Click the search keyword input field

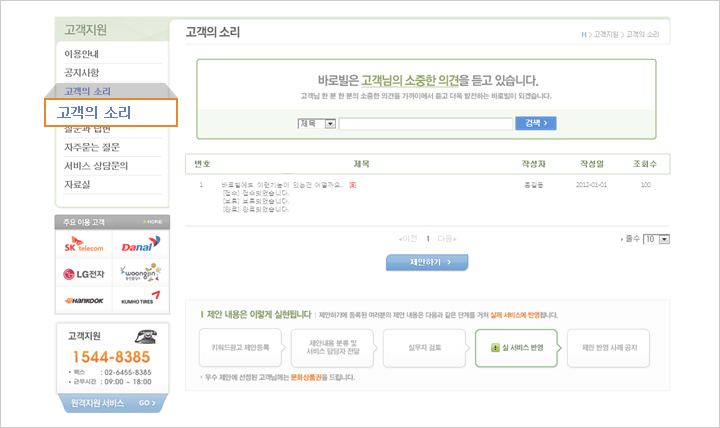click(x=424, y=124)
